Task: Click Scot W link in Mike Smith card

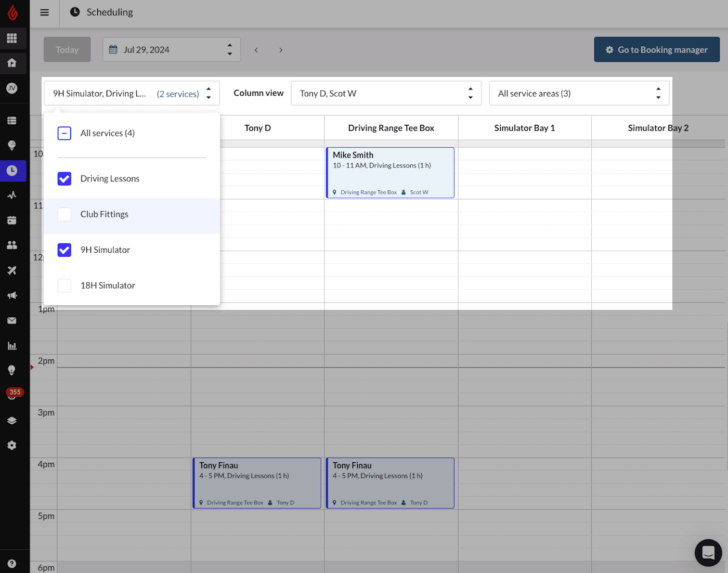Action: [419, 192]
